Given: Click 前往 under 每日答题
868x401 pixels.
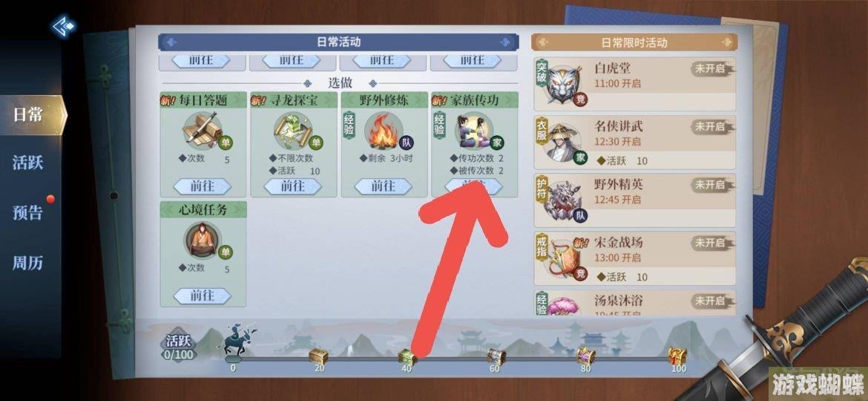Looking at the screenshot, I should point(202,186).
